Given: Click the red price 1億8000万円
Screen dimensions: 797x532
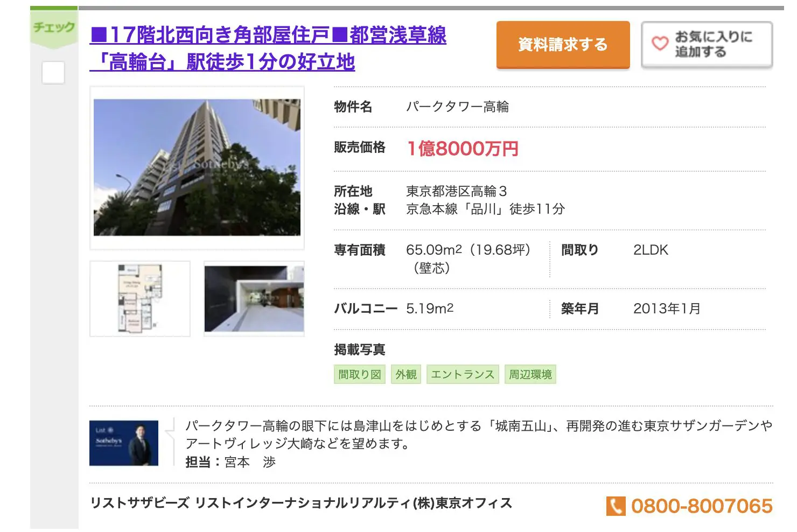Looking at the screenshot, I should (x=463, y=149).
